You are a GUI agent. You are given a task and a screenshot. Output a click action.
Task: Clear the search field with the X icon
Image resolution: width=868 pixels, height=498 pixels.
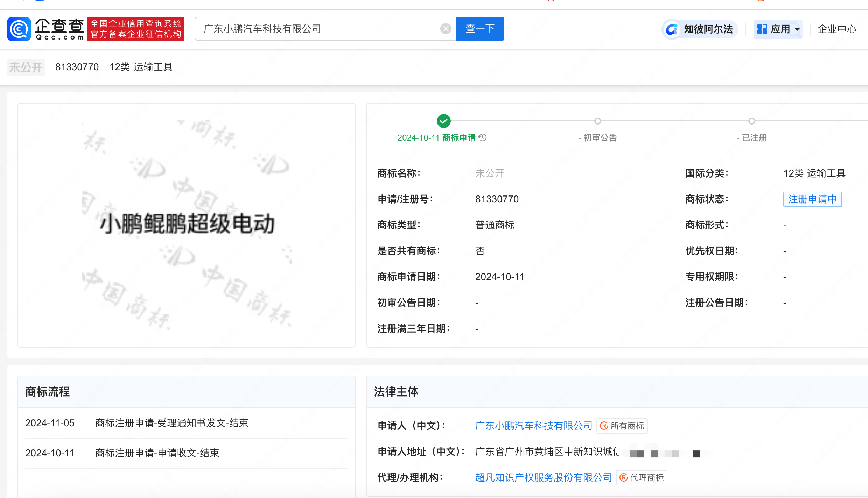pyautogui.click(x=446, y=29)
